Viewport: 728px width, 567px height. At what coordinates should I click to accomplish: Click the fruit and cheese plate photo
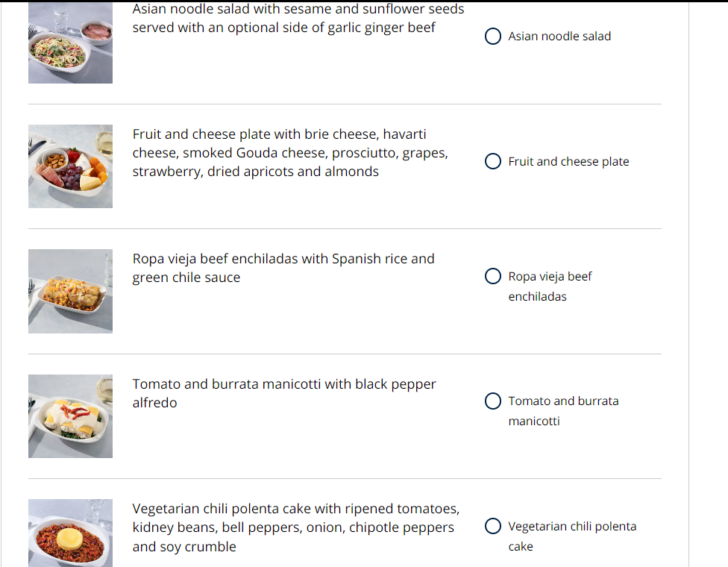click(x=70, y=166)
